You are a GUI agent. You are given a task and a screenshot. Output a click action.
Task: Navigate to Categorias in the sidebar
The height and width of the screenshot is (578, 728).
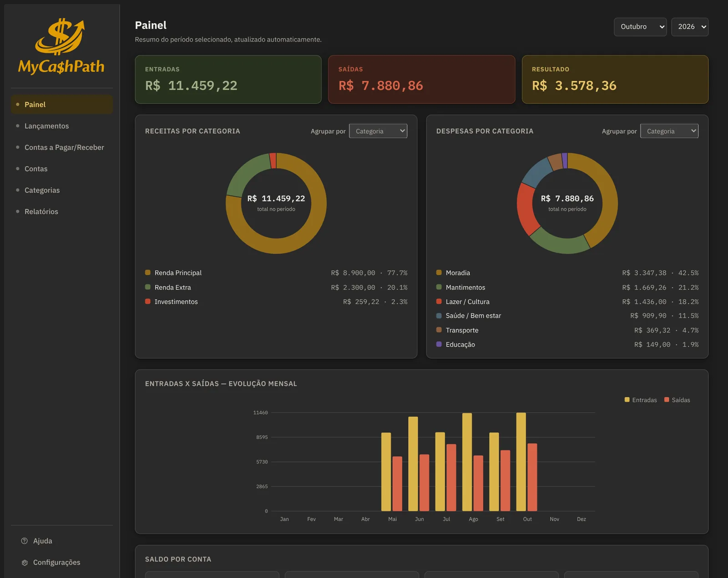point(62,190)
